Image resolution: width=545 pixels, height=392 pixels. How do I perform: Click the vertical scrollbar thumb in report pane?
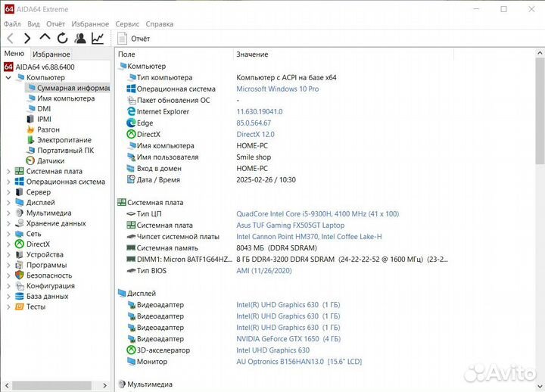pos(540,111)
